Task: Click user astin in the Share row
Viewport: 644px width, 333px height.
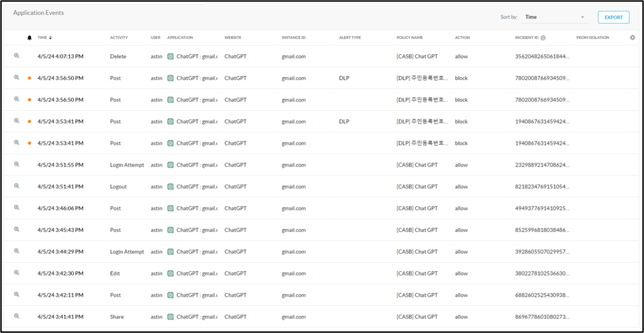Action: [156, 317]
